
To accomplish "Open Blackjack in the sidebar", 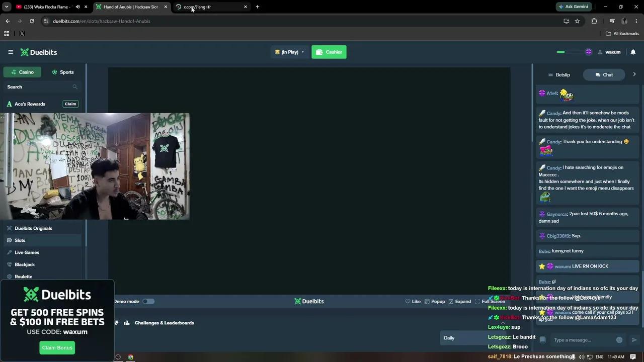I will pos(25,264).
